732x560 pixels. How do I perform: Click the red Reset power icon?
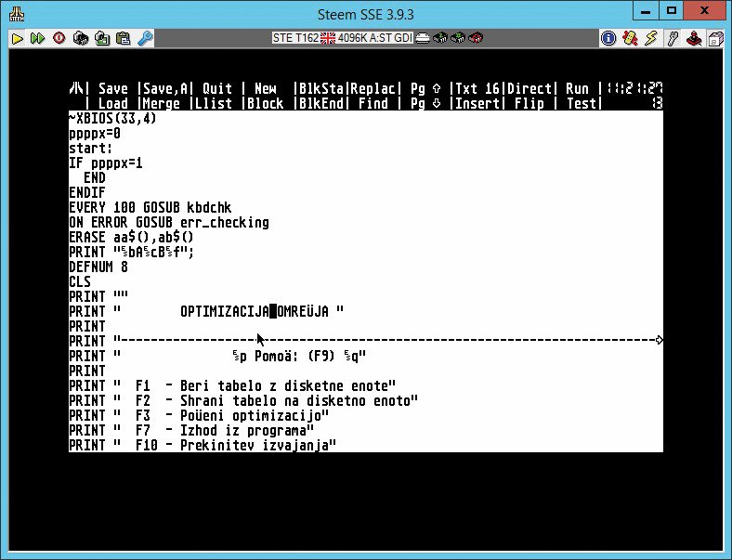59,38
